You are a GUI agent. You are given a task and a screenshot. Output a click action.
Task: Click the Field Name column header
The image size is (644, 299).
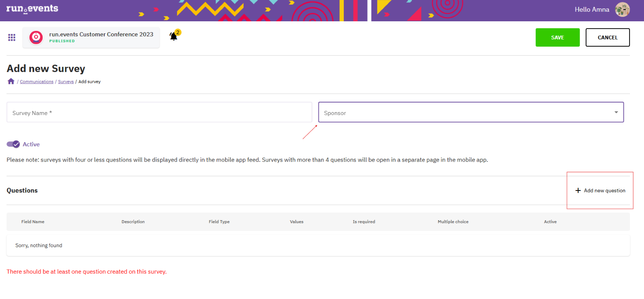click(x=33, y=222)
